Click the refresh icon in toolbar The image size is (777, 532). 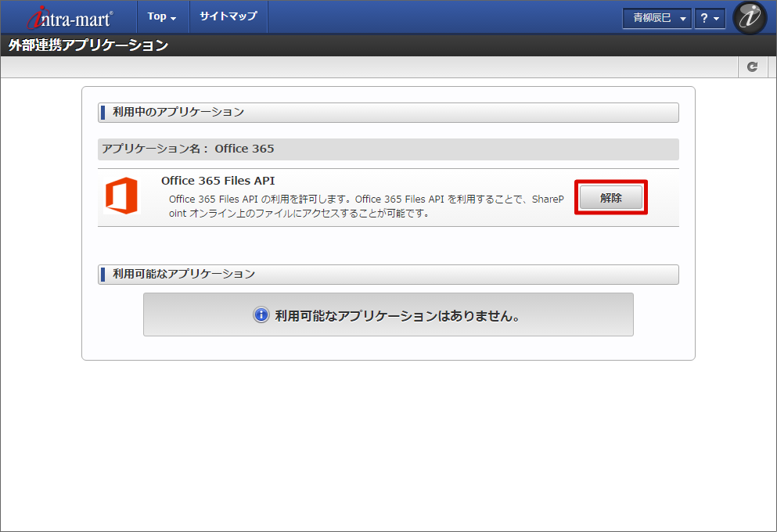coord(752,66)
